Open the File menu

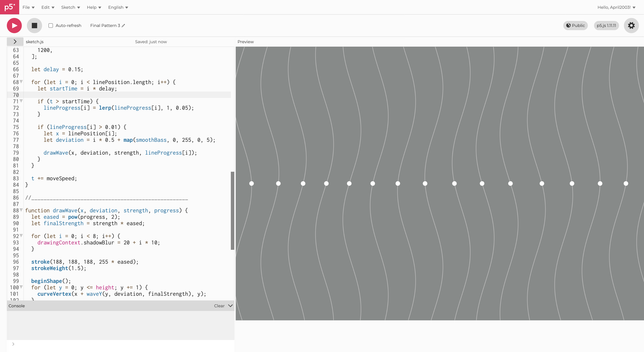point(28,7)
